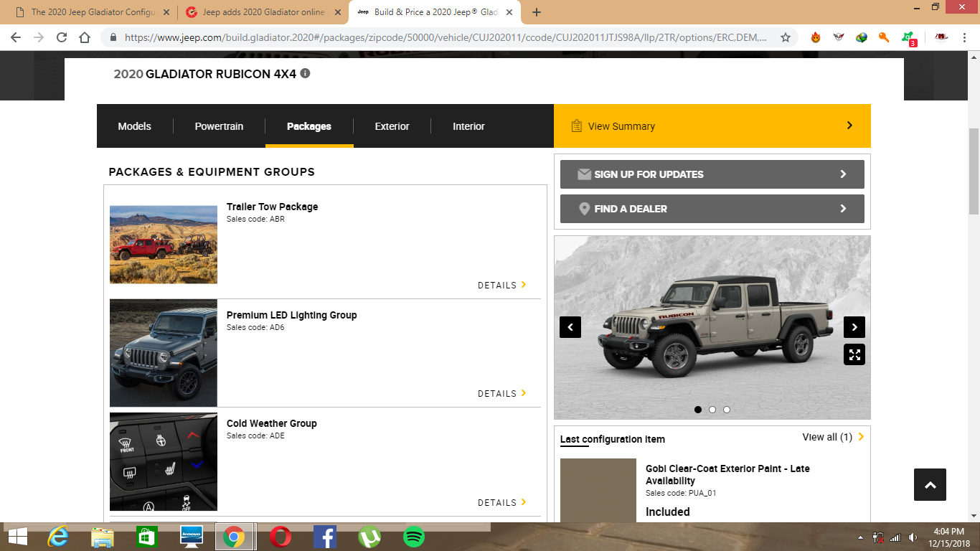Viewport: 980px width, 551px height.
Task: Click location pin icon in Find a Dealer
Action: click(584, 209)
